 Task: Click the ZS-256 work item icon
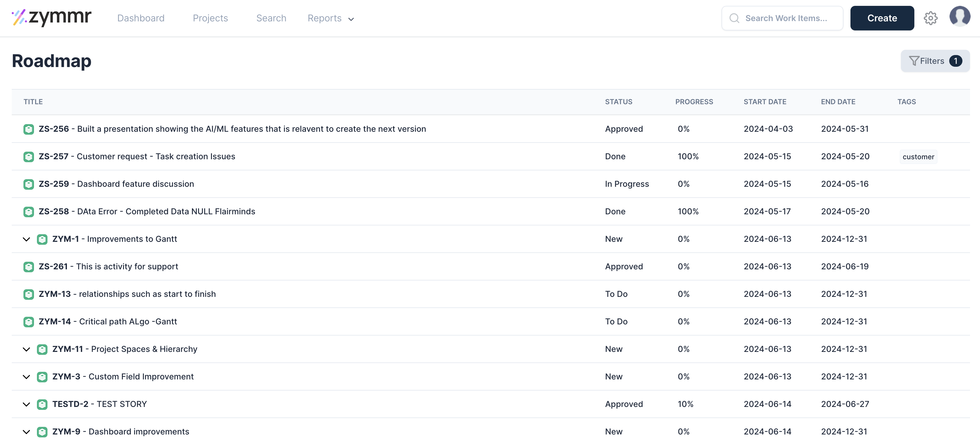point(28,129)
